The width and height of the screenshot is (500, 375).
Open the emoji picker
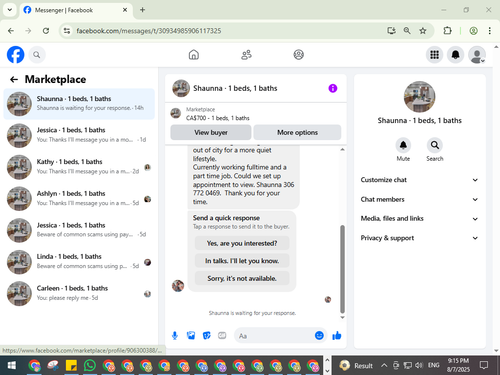(319, 335)
